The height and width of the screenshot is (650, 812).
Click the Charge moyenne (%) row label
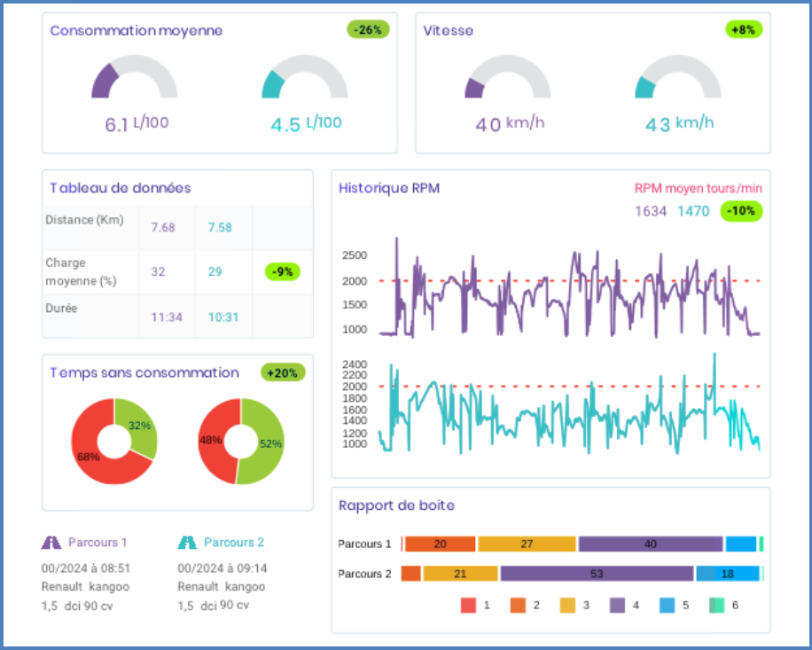click(x=81, y=272)
